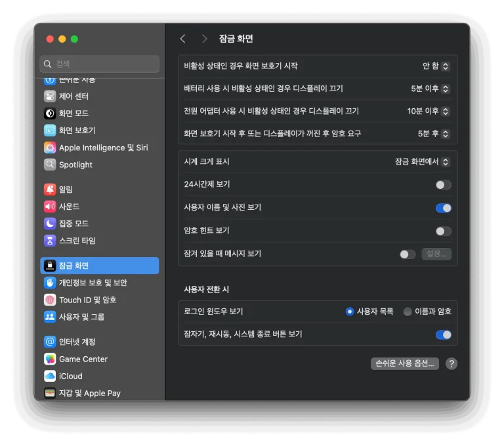Open the iCloud cloud icon
504x446 pixels.
coord(50,376)
